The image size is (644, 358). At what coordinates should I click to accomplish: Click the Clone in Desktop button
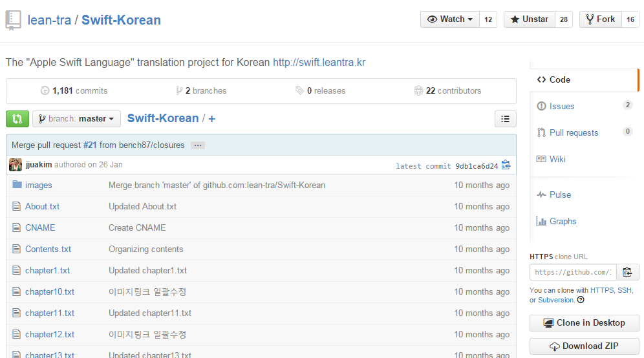coord(584,323)
